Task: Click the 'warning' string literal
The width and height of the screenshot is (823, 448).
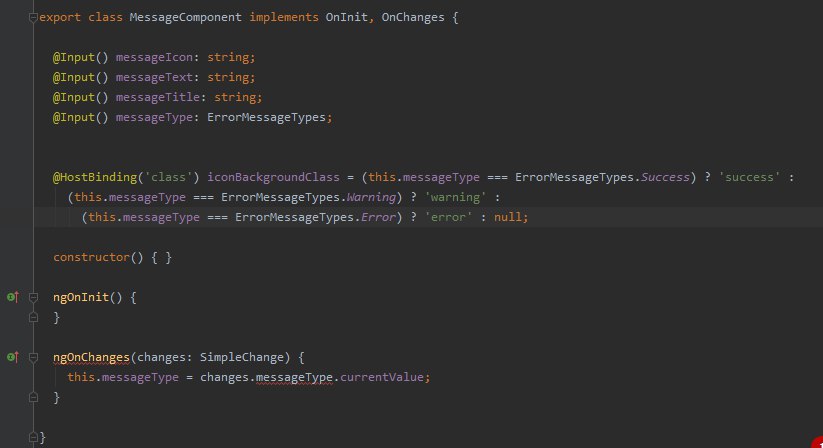Action: point(455,197)
